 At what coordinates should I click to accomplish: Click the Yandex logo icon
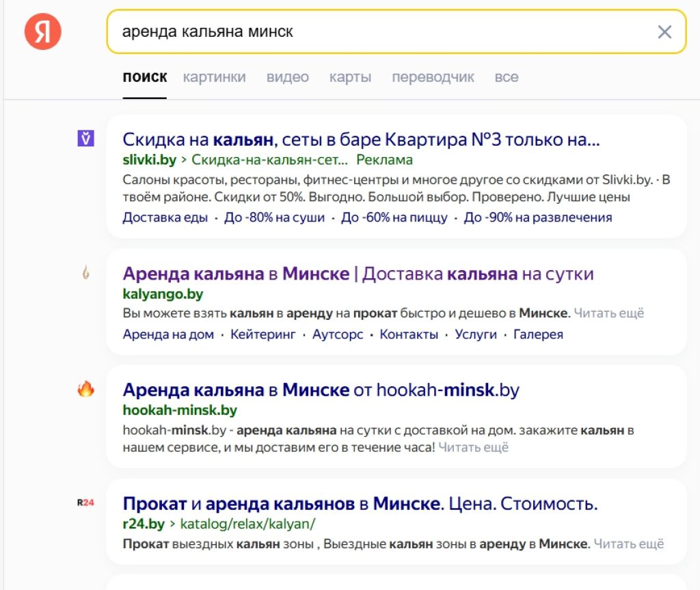(43, 32)
